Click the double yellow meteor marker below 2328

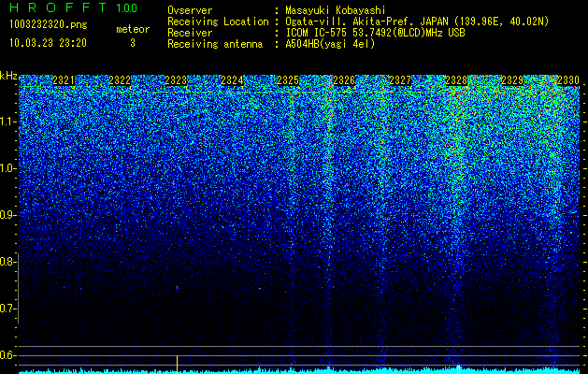click(x=458, y=369)
